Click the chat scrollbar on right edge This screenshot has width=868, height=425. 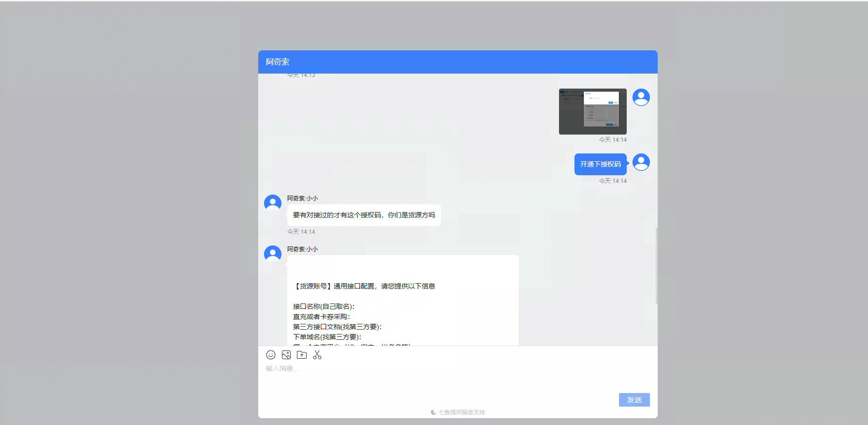(656, 265)
